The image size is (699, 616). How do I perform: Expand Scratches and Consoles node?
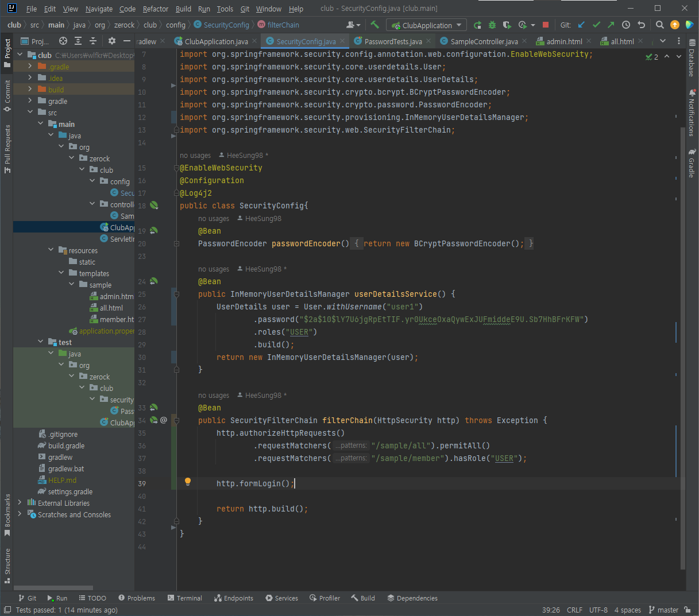(20, 514)
